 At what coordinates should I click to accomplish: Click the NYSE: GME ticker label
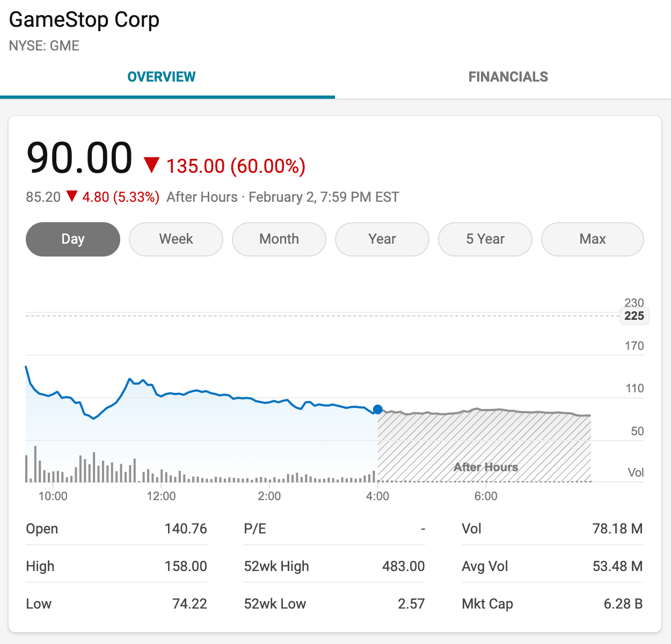(44, 46)
